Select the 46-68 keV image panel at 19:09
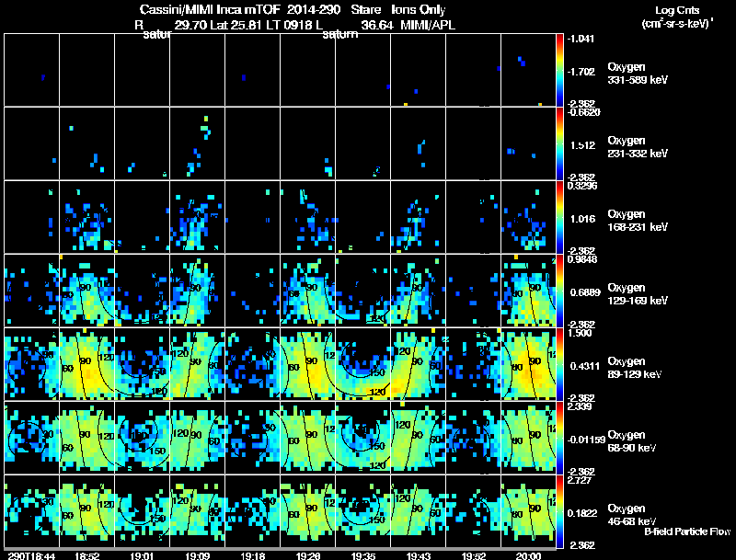Image resolution: width=736 pixels, height=560 pixels. point(197,511)
